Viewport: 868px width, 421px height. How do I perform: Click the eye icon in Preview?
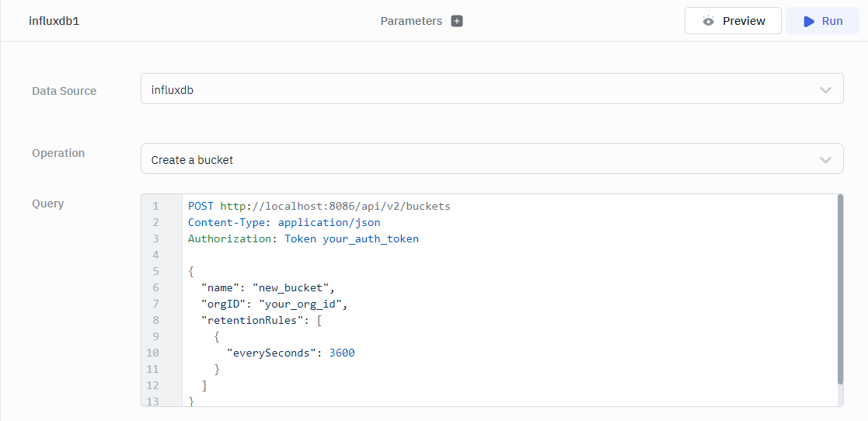pos(708,21)
